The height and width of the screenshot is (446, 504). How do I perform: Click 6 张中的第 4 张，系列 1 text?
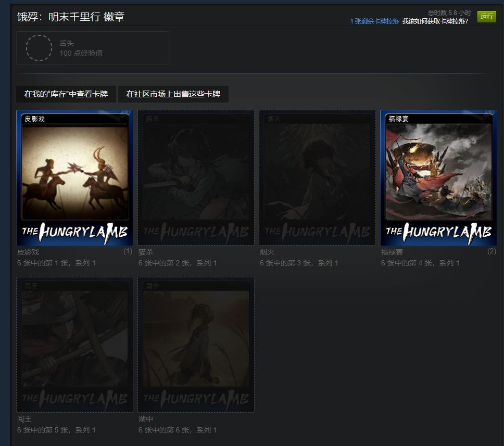[x=420, y=263]
